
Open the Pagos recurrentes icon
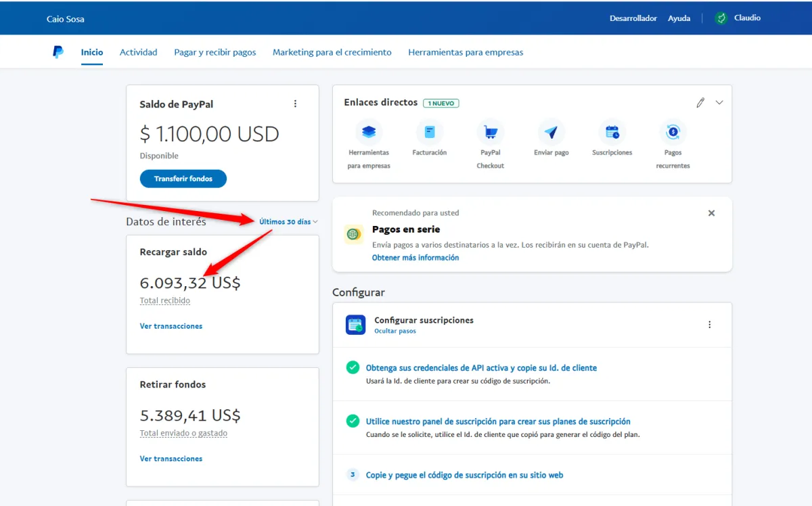(x=673, y=132)
